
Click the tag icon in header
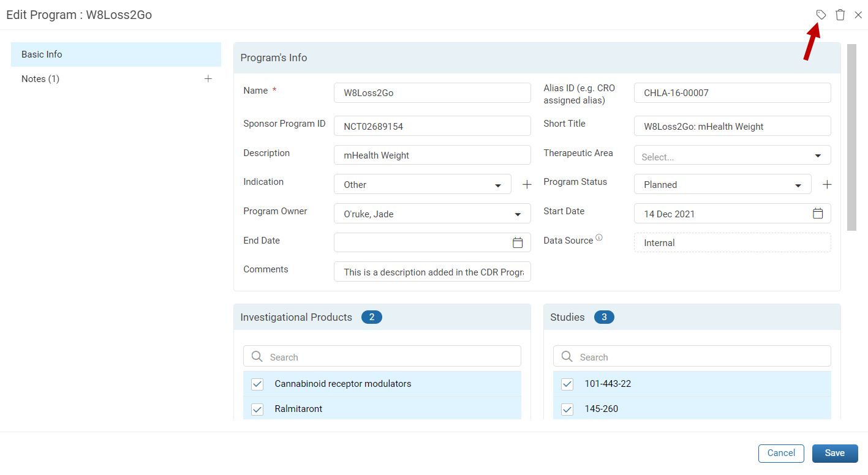pos(821,15)
